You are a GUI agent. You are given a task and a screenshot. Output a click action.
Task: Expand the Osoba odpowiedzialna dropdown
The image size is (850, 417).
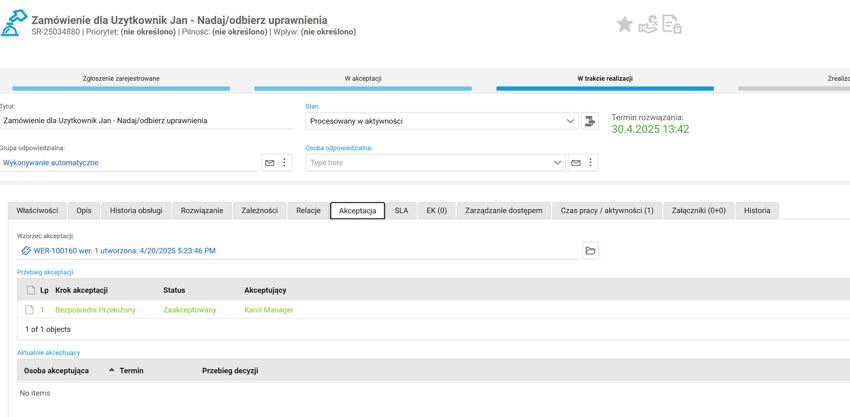[x=557, y=163]
